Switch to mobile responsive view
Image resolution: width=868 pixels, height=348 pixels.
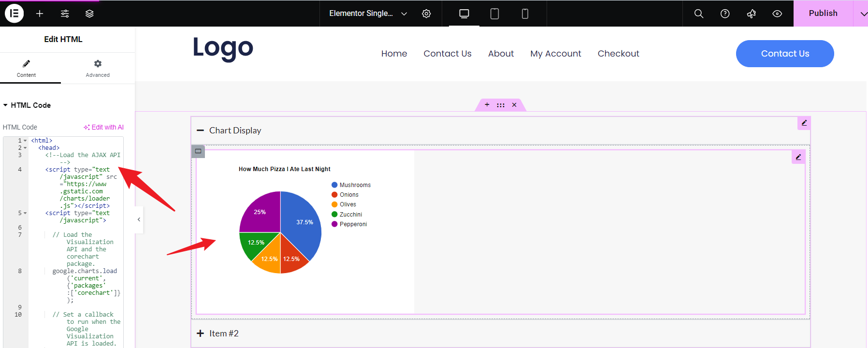[x=525, y=14]
